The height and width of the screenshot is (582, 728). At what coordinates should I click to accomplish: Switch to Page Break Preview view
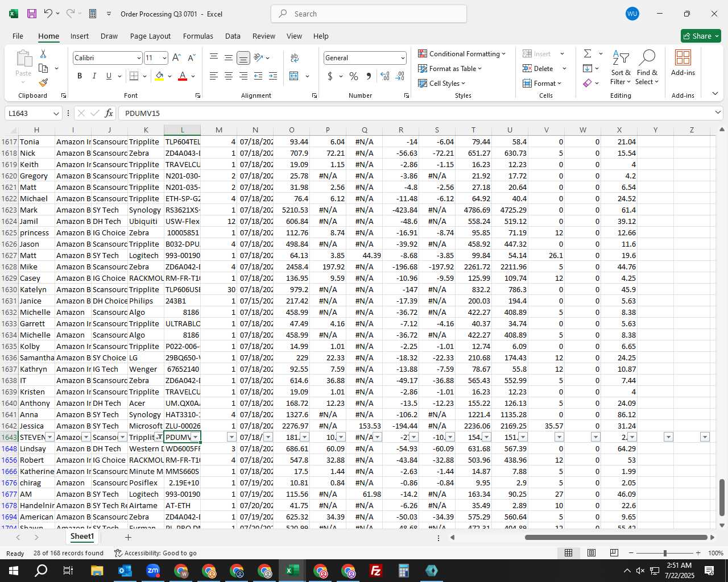point(614,552)
